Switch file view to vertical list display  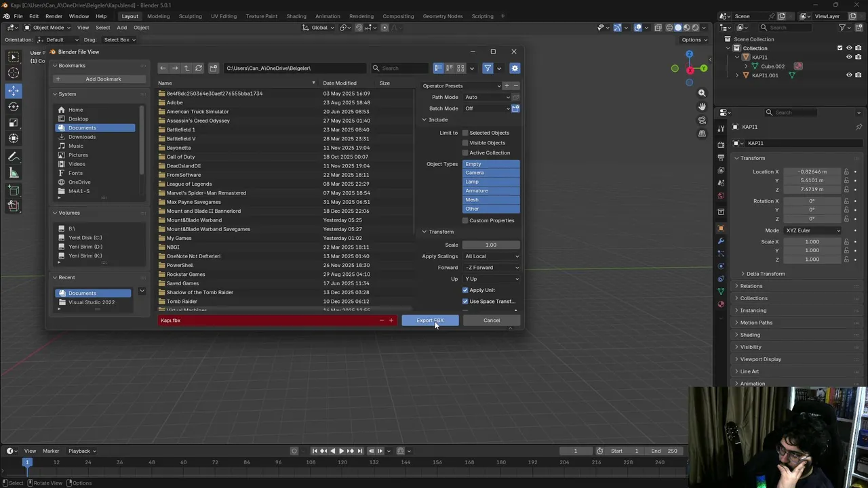439,68
